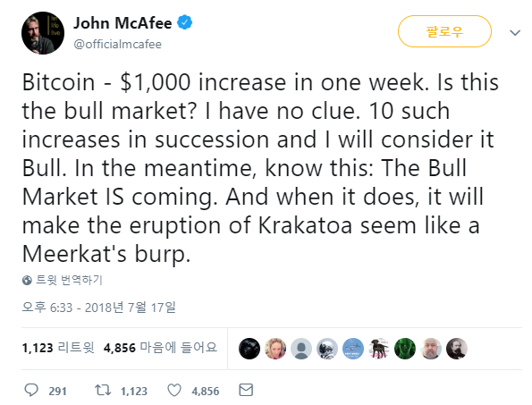532x405 pixels.
Task: View the 4,856 마음에 들어요 likes list
Action: click(x=160, y=348)
